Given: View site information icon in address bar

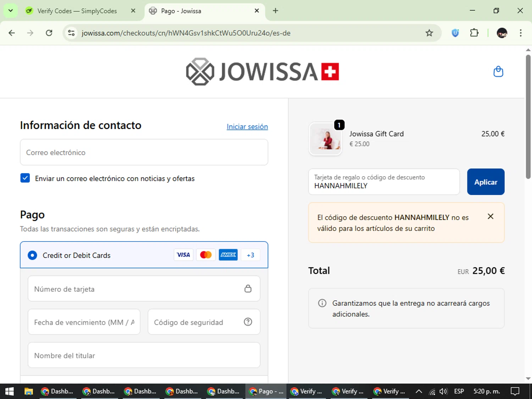Looking at the screenshot, I should pos(71,33).
